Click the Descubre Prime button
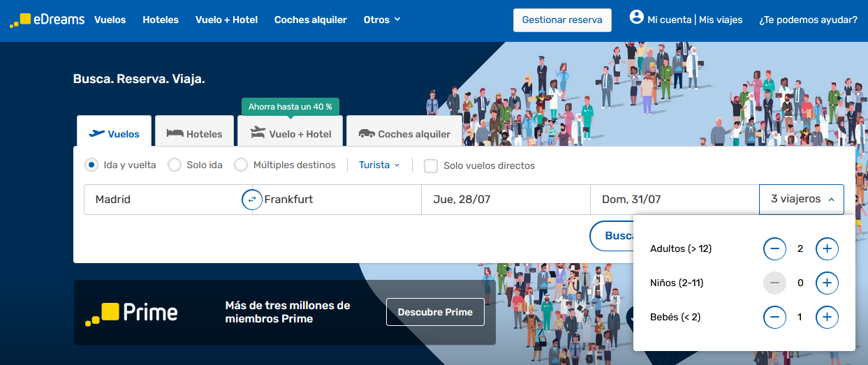The width and height of the screenshot is (868, 365). (x=435, y=312)
